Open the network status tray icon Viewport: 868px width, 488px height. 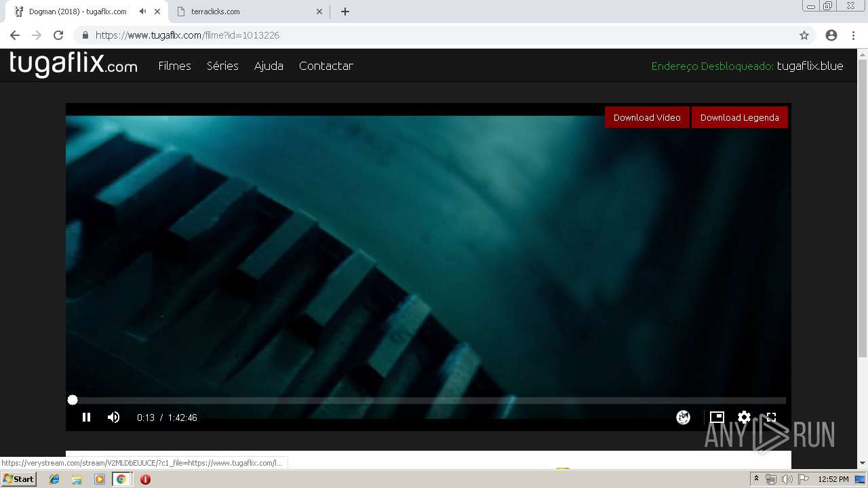click(x=771, y=479)
